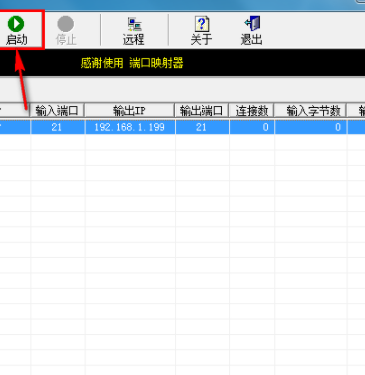Click the 启动 start toolbar button
365x375 pixels.
(x=17, y=31)
